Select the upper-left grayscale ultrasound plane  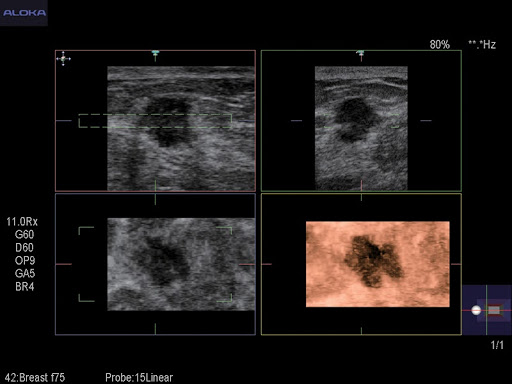[181, 128]
